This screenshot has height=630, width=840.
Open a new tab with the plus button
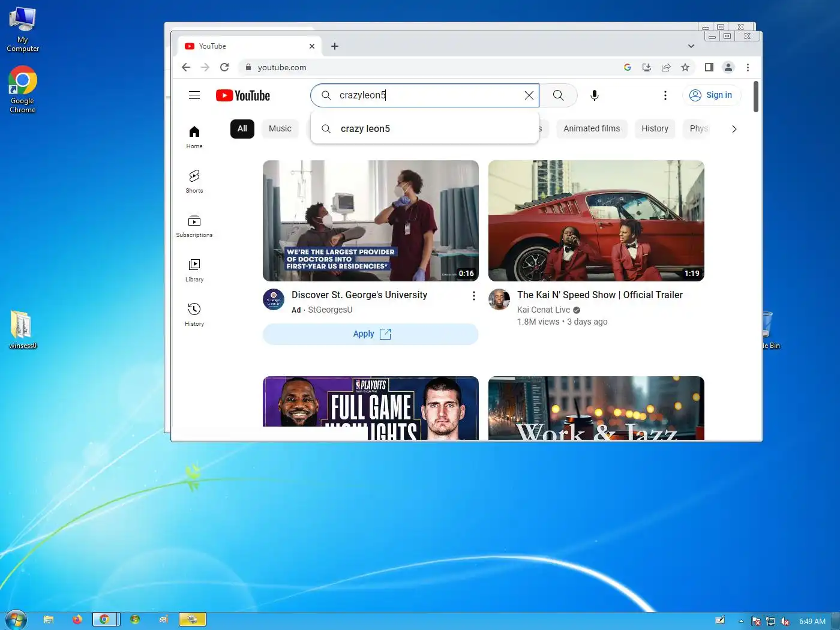(x=335, y=46)
